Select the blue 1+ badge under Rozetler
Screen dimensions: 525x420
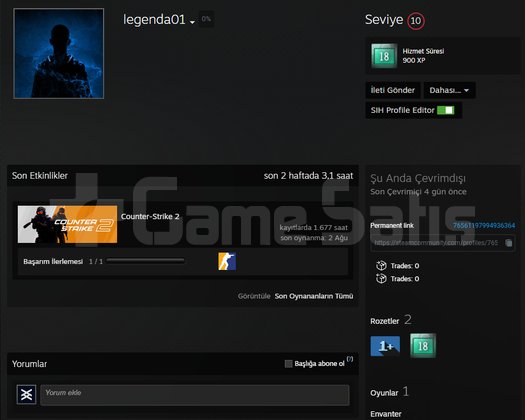point(385,346)
